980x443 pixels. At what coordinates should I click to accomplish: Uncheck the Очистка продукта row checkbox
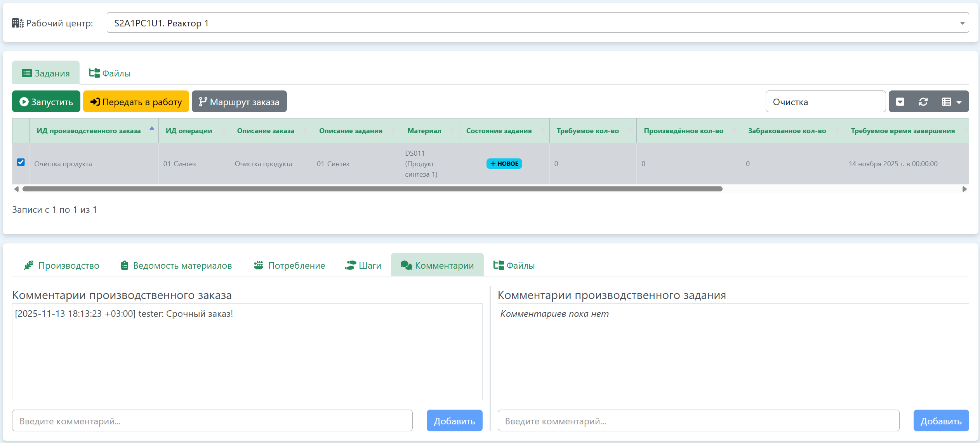(x=21, y=162)
